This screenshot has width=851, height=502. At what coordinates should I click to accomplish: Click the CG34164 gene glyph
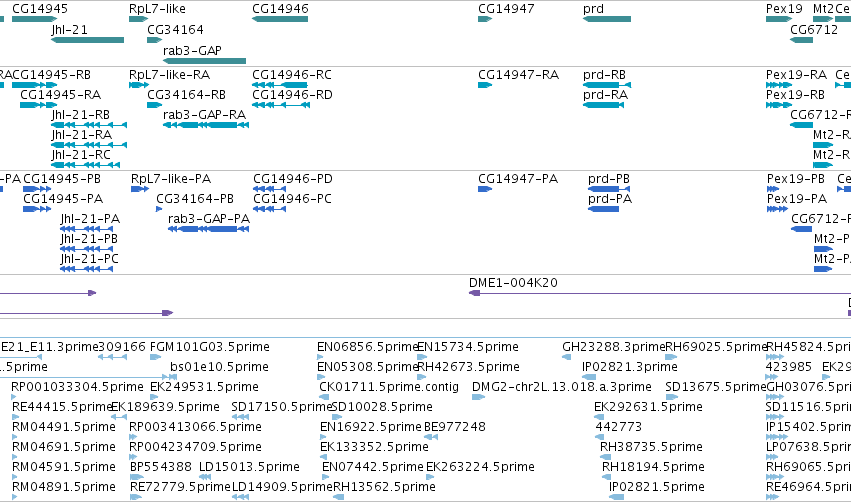(x=155, y=40)
